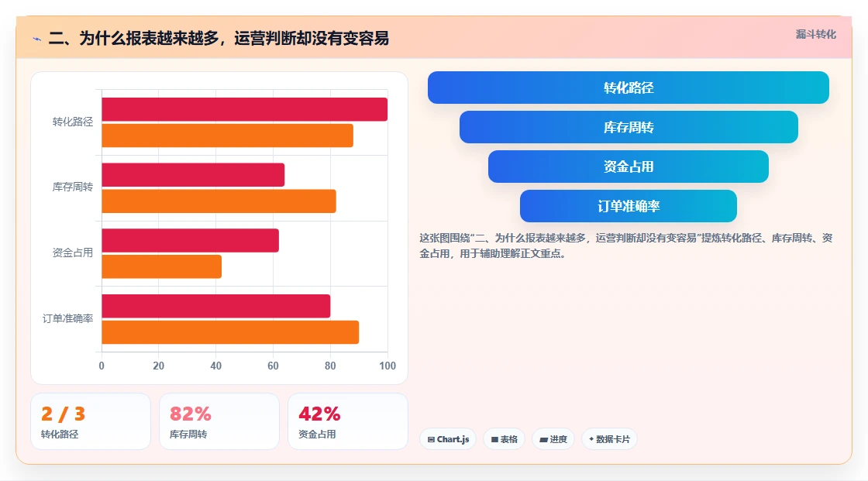Image resolution: width=868 pixels, height=481 pixels.
Task: Select the 转化路径 funnel stage
Action: click(x=629, y=88)
